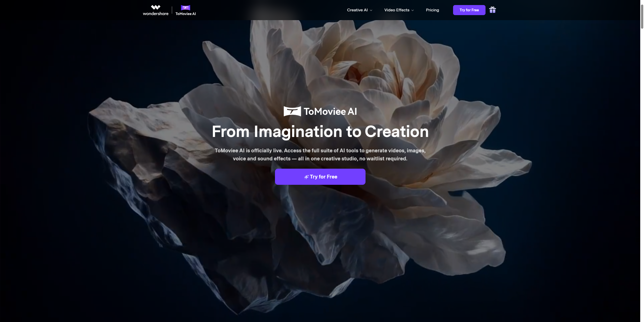This screenshot has width=644, height=322.
Task: Click the chevron next to Creative AI
Action: (x=371, y=10)
